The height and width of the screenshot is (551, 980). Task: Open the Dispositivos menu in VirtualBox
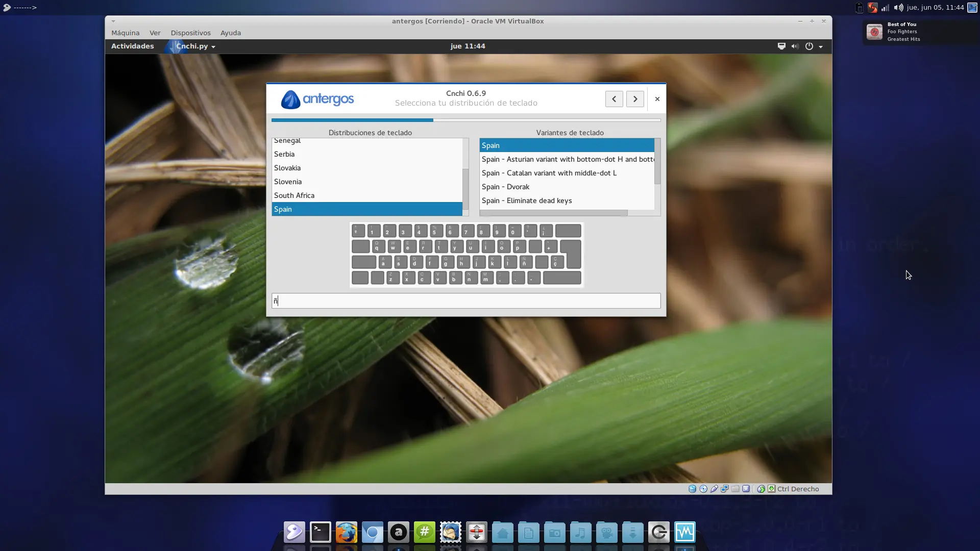click(190, 33)
